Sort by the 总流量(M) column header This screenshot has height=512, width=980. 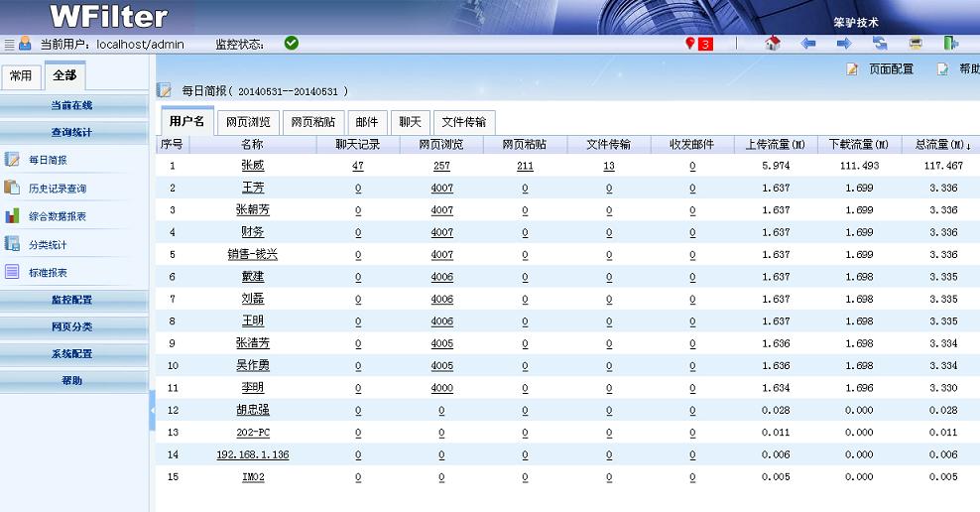coord(941,145)
